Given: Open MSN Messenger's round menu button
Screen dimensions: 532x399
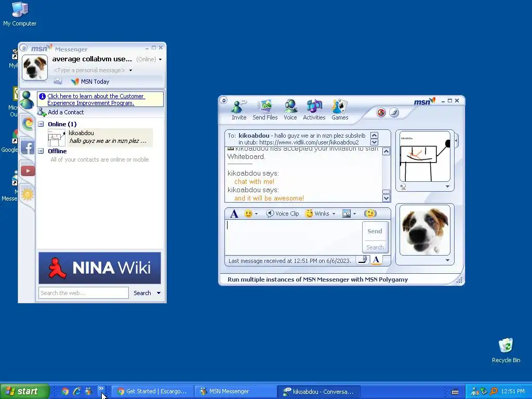Looking at the screenshot, I should pos(23,48).
